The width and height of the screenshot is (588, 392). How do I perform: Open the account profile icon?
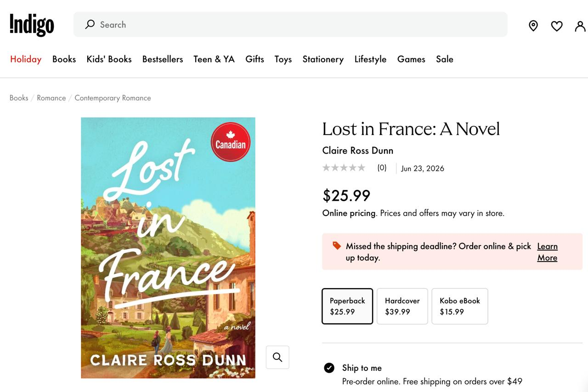[x=580, y=26]
